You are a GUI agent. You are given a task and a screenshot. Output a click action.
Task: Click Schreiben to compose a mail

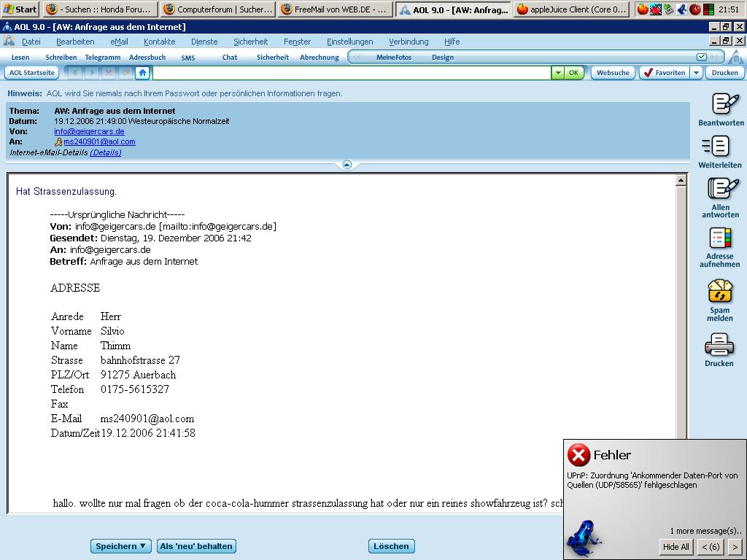point(61,58)
